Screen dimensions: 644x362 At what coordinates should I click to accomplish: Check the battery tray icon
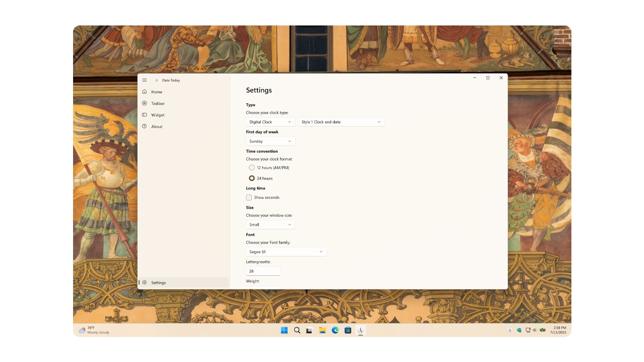coord(543,330)
